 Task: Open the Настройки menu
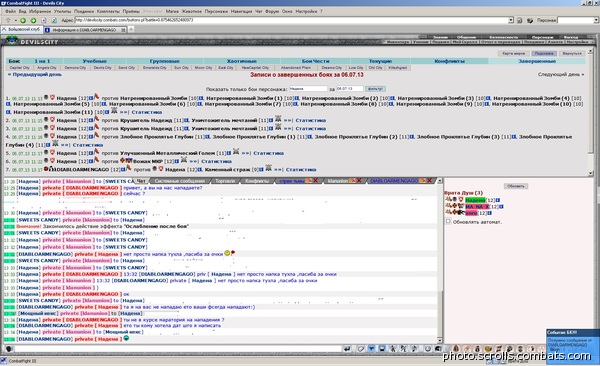[307, 11]
